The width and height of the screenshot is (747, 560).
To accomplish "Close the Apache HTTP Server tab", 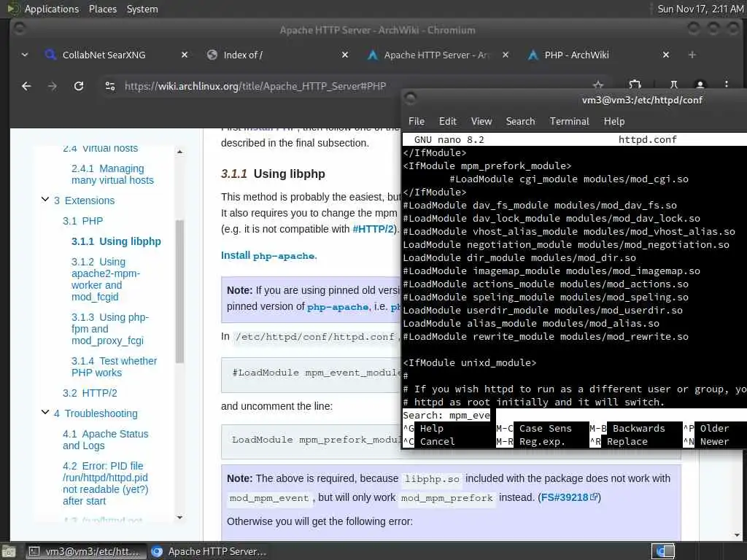I will [x=506, y=55].
